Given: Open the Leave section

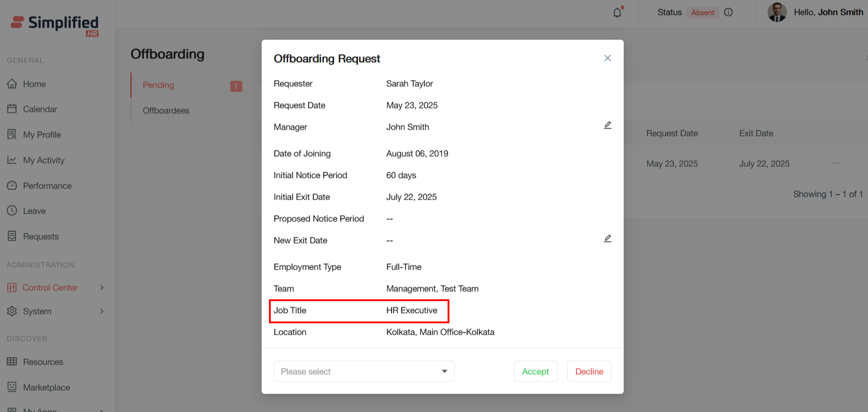Looking at the screenshot, I should click(x=34, y=211).
